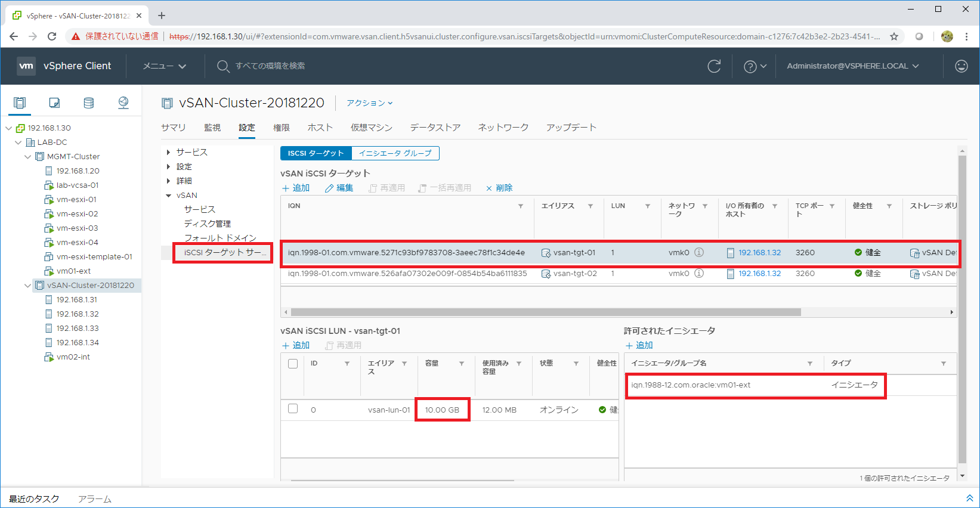Open host link 192.168.1.32 for vsan-tgt-02
980x508 pixels.
tap(759, 273)
